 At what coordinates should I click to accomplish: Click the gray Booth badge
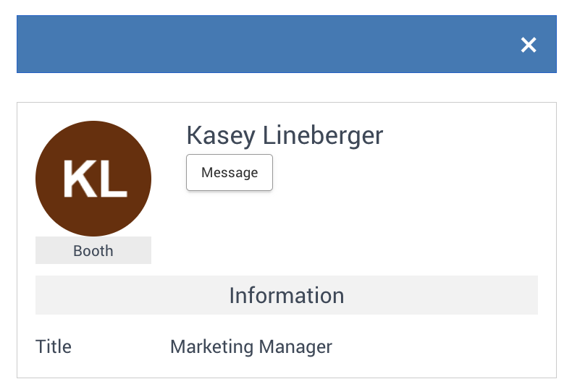click(x=93, y=251)
